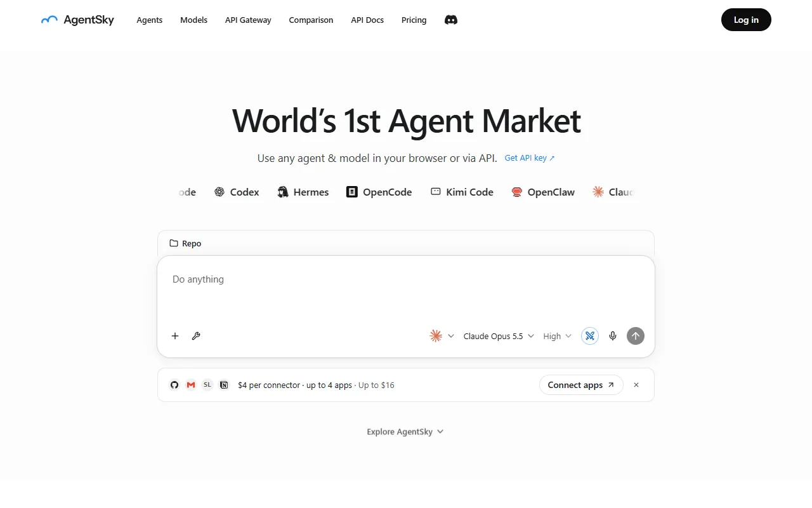Click the Log in button
Viewport: 812px width, 508px height.
pyautogui.click(x=746, y=20)
